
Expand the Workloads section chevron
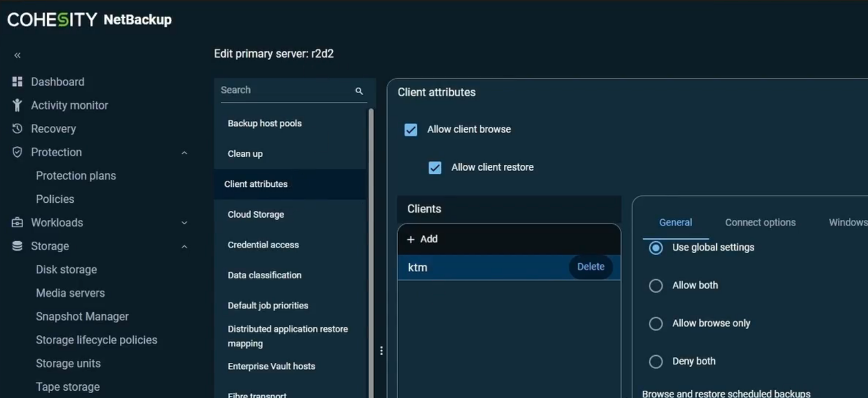point(184,223)
